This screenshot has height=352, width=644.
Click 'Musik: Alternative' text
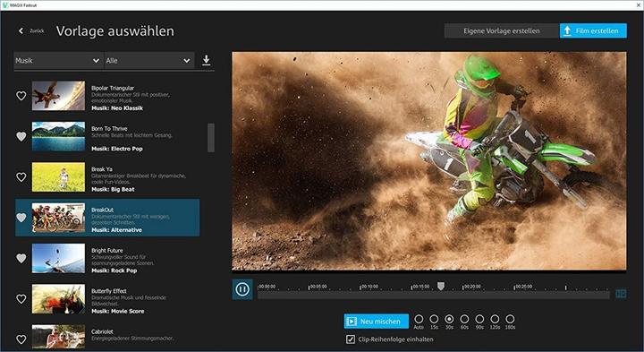[116, 230]
